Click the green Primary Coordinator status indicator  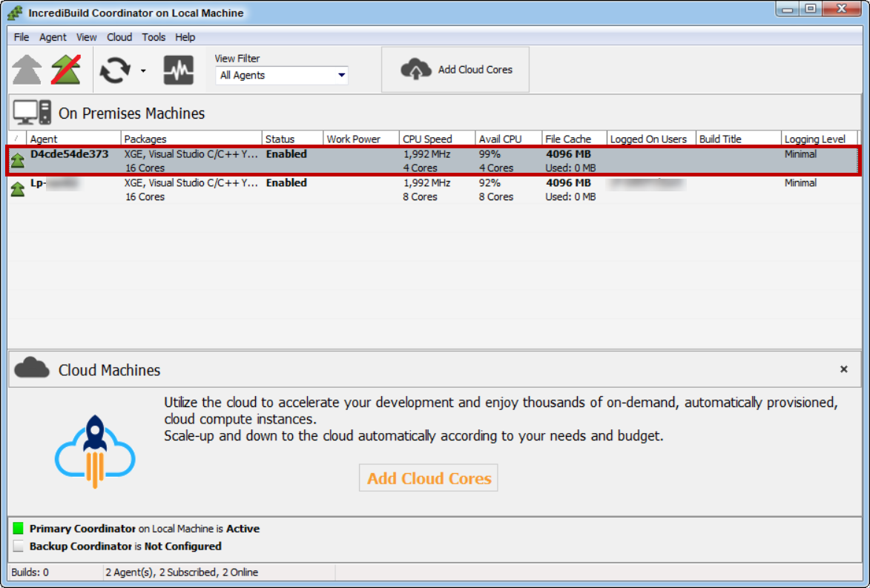tap(19, 529)
